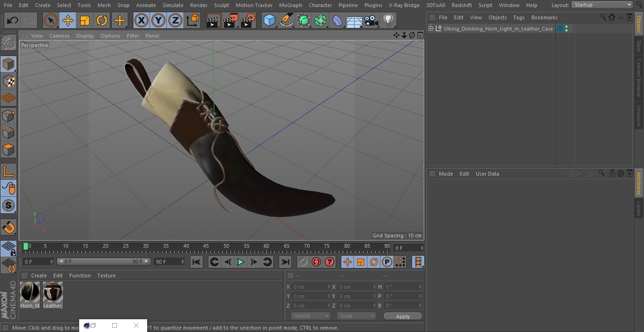Add a Floor environment object
This screenshot has width=644, height=332.
355,20
